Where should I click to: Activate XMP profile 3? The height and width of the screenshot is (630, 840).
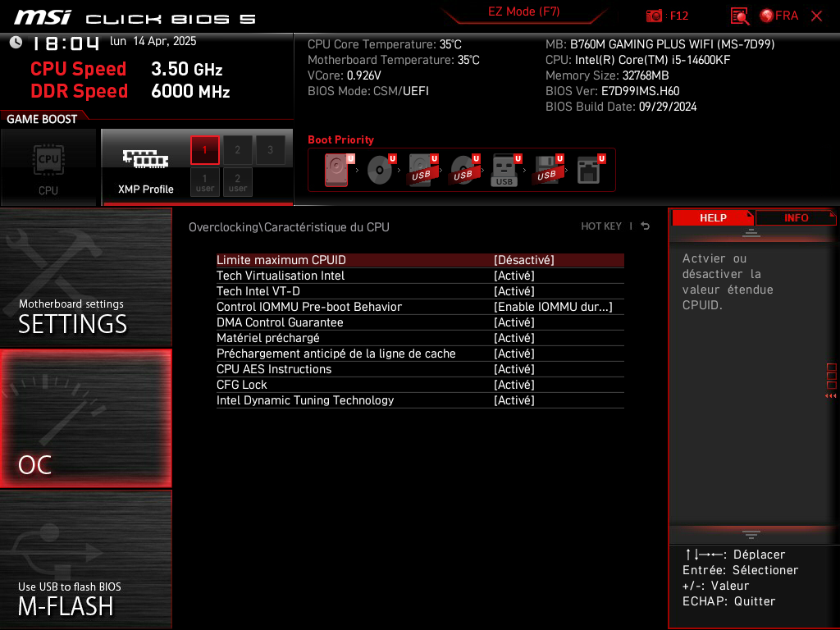270,150
